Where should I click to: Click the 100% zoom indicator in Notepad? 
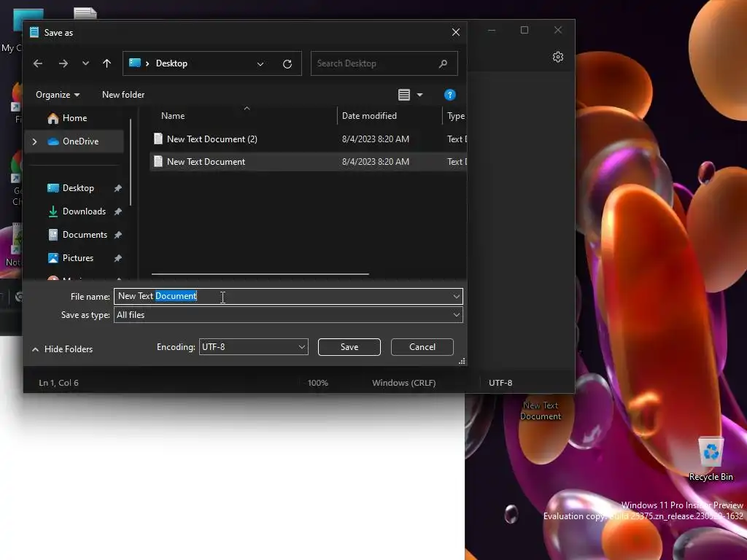coord(318,382)
